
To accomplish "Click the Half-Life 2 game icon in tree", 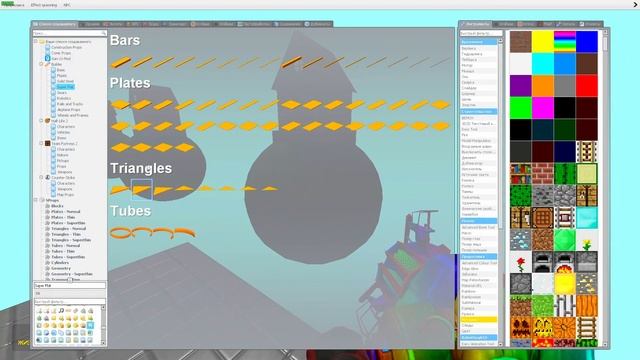I will (47, 121).
